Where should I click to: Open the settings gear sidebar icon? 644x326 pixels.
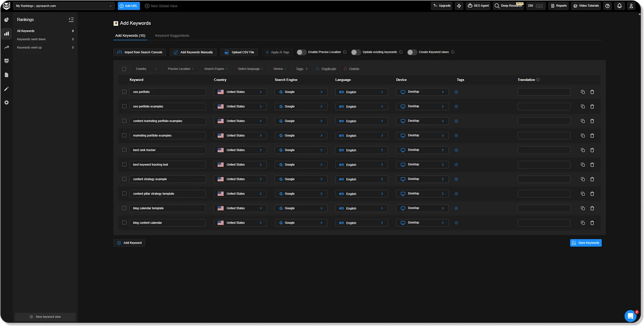click(6, 103)
